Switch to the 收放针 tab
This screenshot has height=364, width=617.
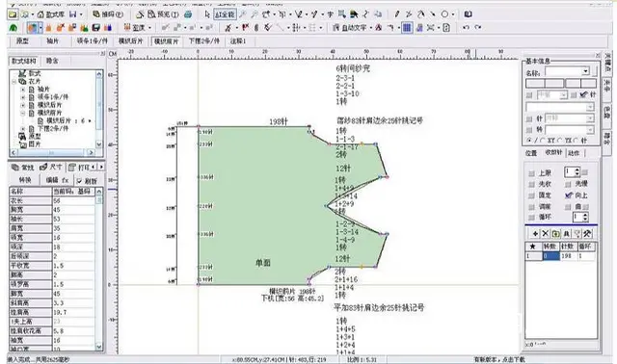tap(553, 152)
